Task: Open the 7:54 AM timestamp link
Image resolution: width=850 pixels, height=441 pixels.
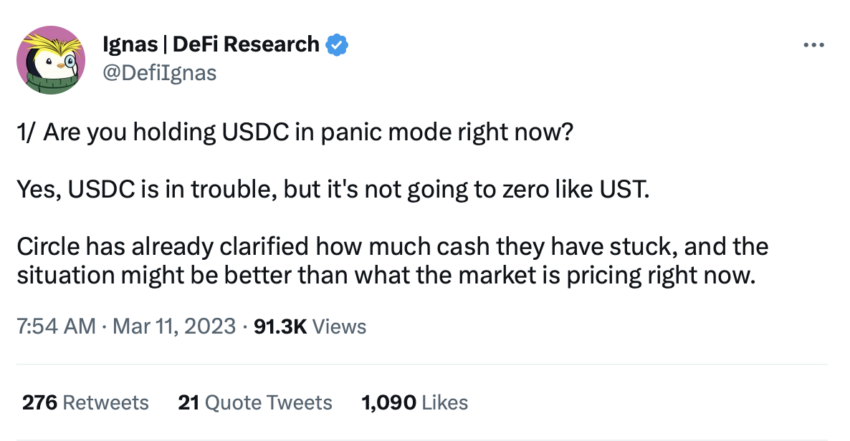Action: click(56, 327)
